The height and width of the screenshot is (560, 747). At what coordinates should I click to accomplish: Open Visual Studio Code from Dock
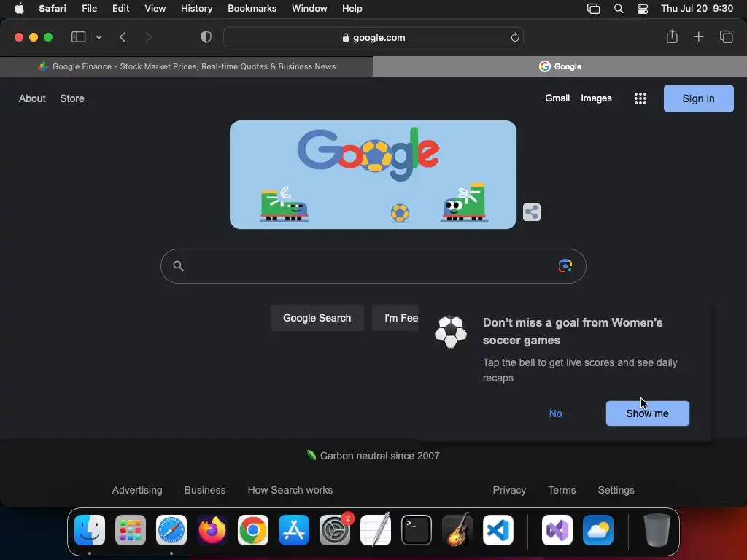tap(498, 530)
